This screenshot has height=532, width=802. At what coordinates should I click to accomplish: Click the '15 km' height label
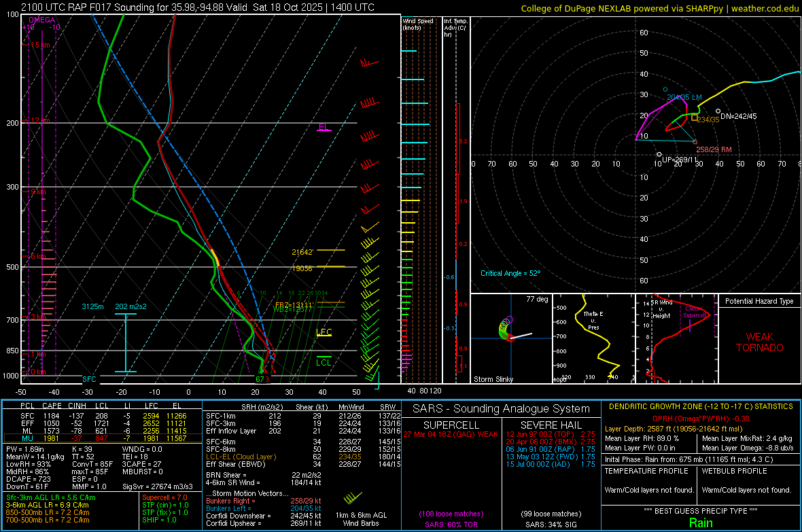[x=40, y=45]
